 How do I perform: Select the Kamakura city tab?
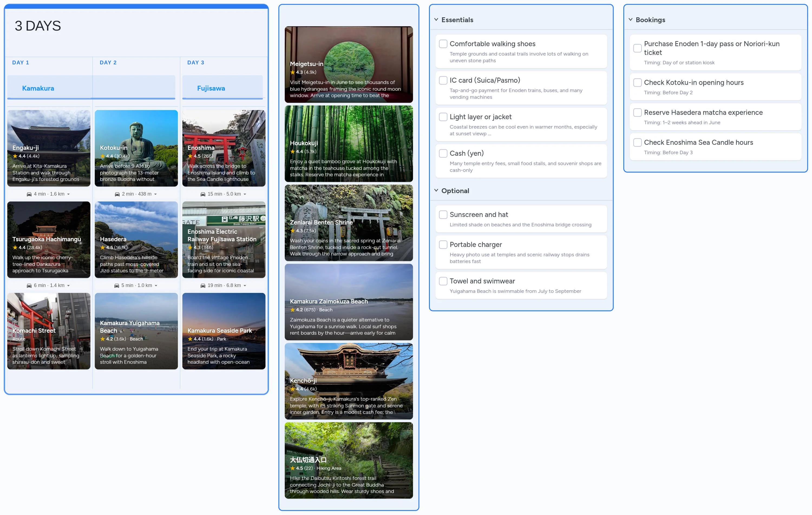click(x=38, y=88)
